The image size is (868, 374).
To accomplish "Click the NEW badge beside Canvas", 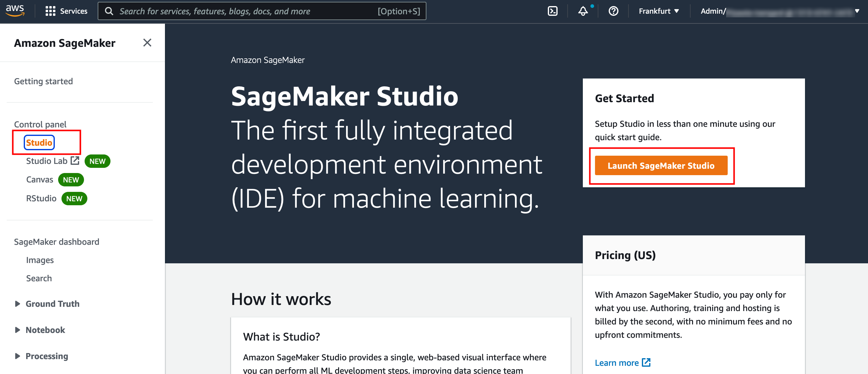I will pyautogui.click(x=71, y=179).
